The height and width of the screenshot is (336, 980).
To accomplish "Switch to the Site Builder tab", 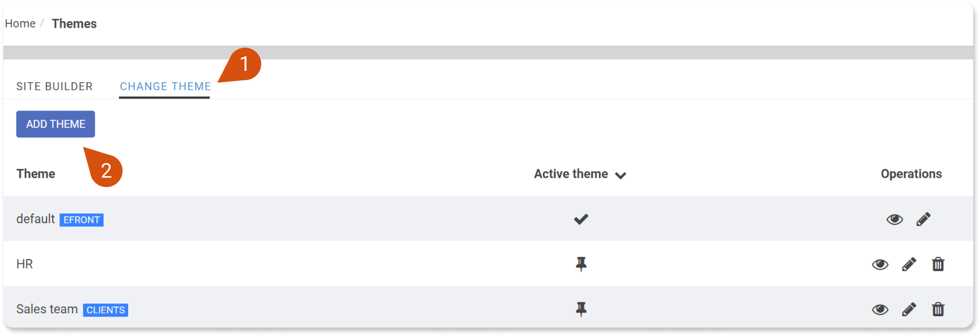I will coord(54,86).
